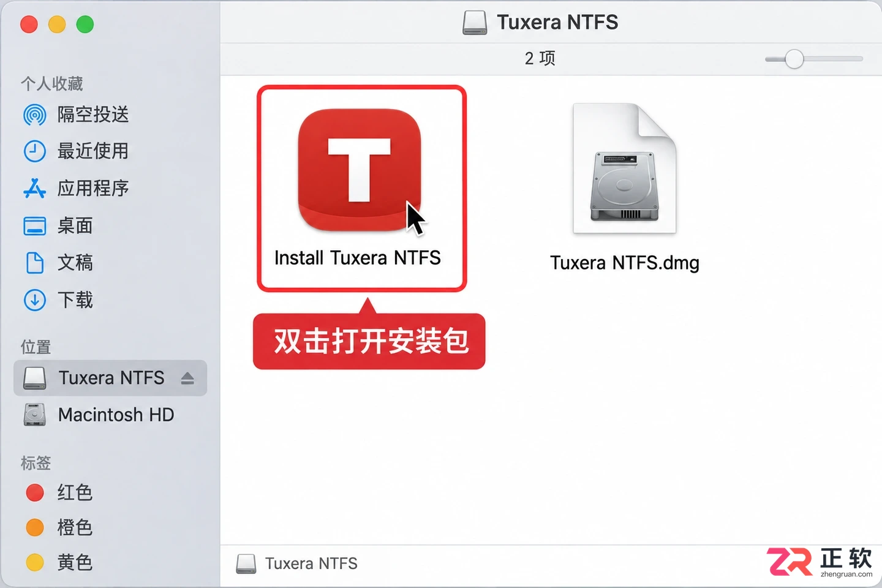Select the Tuxera NTFS.dmg file icon

click(625, 169)
